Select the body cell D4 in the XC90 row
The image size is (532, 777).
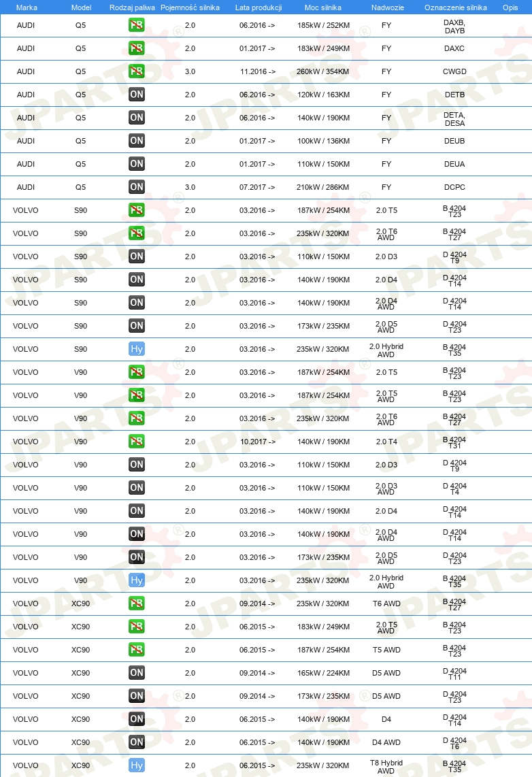click(386, 719)
